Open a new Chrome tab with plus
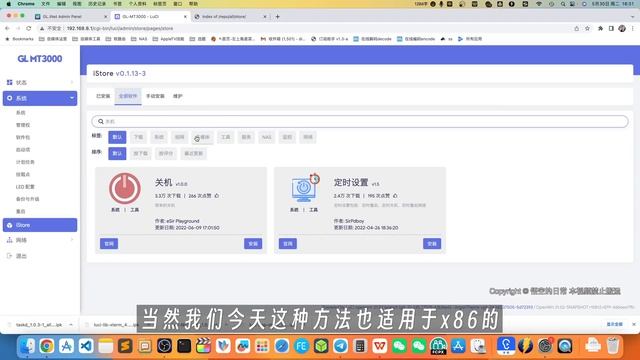This screenshot has width=640, height=360. tap(278, 17)
